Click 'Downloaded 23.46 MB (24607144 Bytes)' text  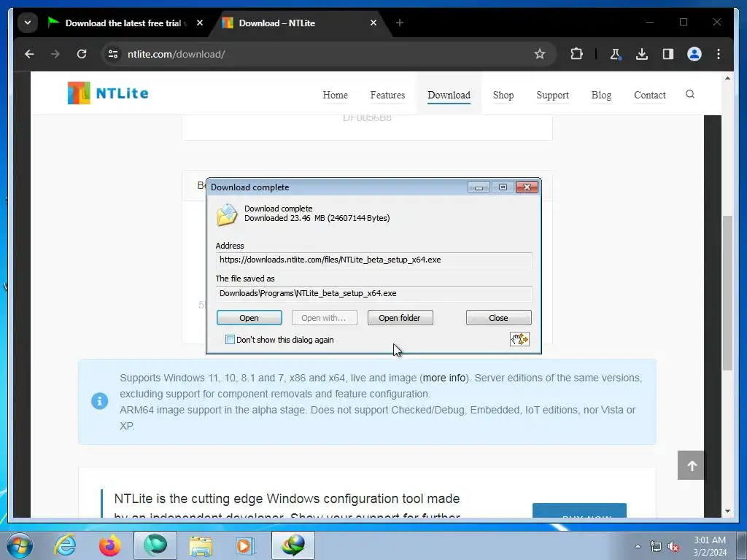click(317, 218)
